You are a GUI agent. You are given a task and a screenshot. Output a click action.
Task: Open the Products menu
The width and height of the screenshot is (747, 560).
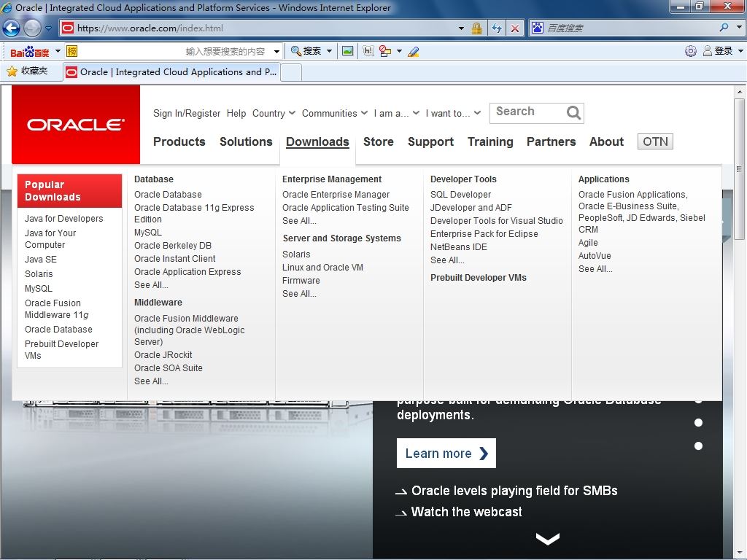[179, 141]
